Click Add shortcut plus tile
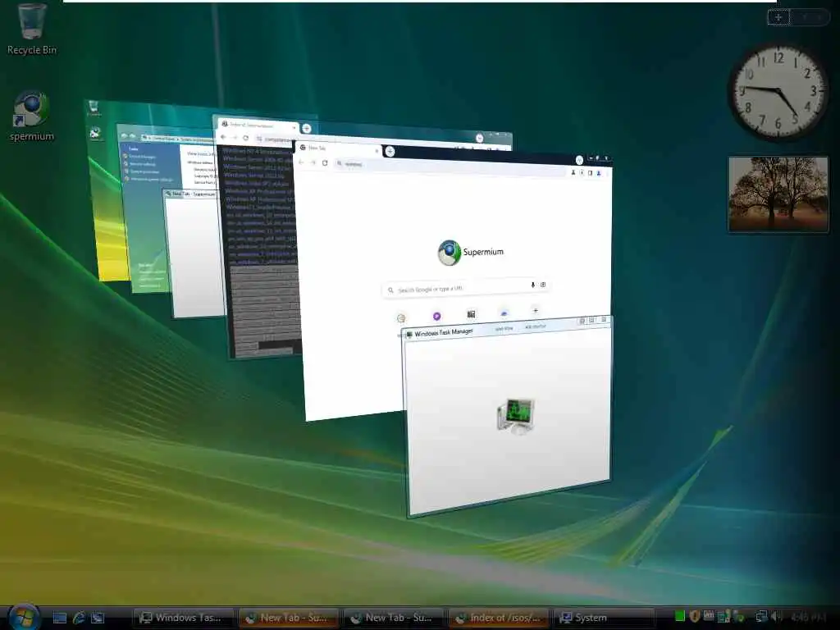This screenshot has height=630, width=840. click(x=535, y=310)
